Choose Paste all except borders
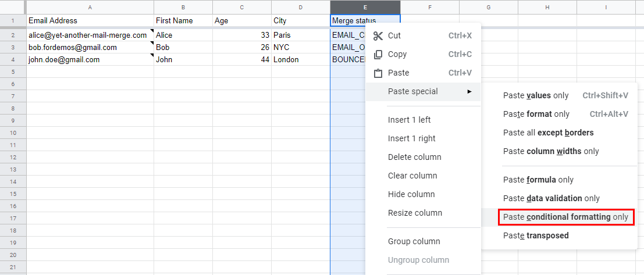Viewport: 644px width, 275px height. point(548,133)
